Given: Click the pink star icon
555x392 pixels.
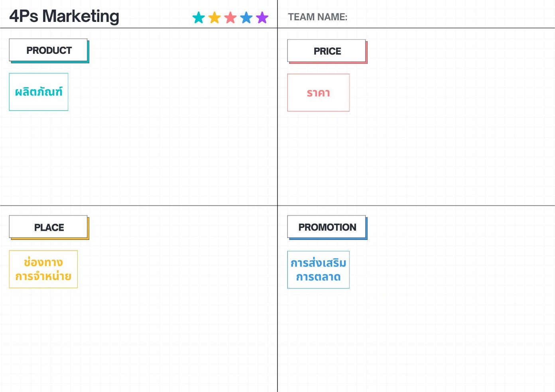Looking at the screenshot, I should (x=230, y=18).
